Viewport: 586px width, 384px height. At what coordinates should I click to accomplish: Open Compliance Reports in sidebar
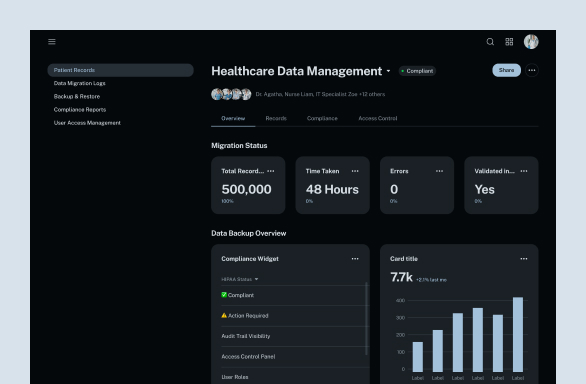pyautogui.click(x=80, y=110)
